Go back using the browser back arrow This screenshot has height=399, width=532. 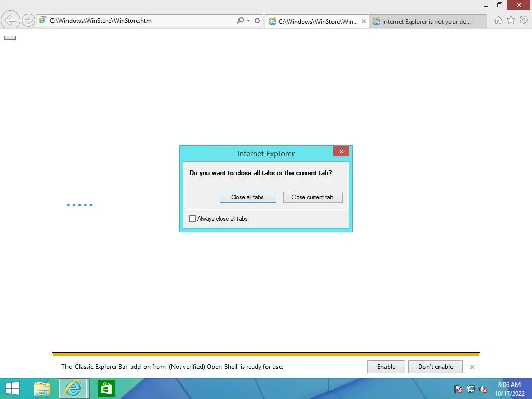(x=10, y=20)
